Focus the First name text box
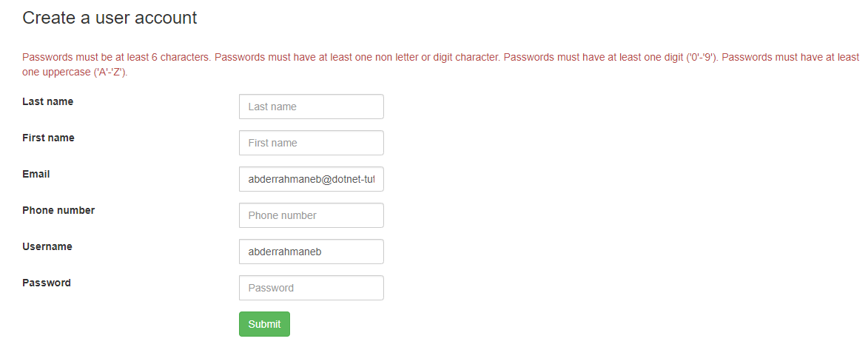Image resolution: width=868 pixels, height=347 pixels. pyautogui.click(x=311, y=143)
